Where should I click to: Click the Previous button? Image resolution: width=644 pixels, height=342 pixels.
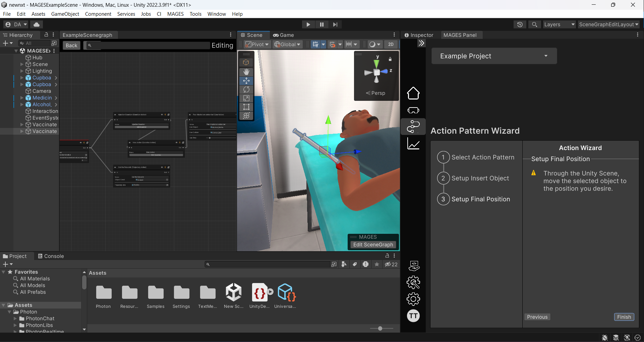537,317
